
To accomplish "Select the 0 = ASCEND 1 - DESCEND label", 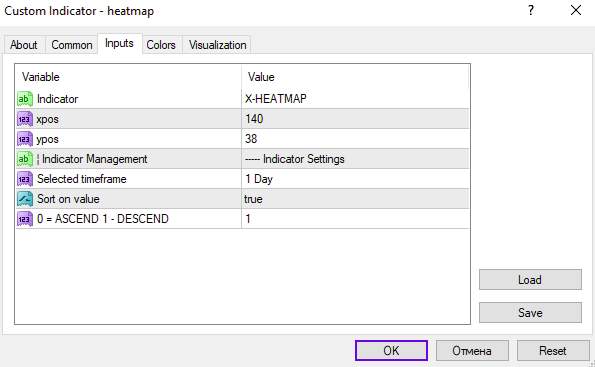I will pyautogui.click(x=103, y=219).
